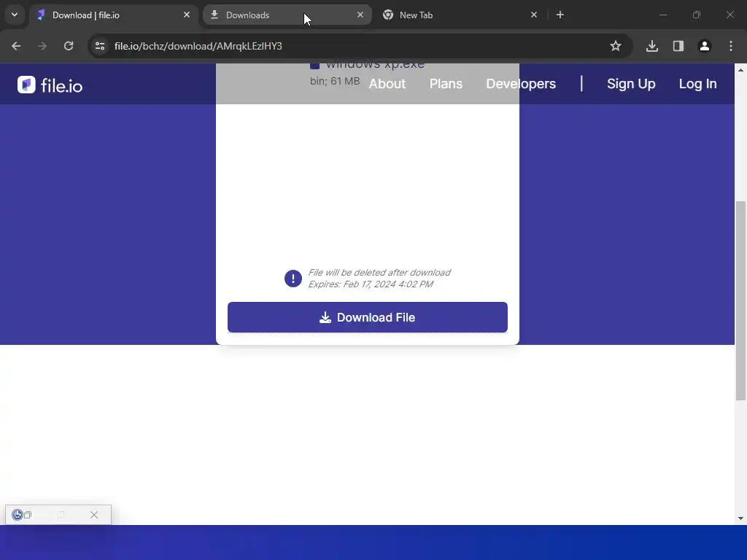This screenshot has height=560, width=747.
Task: Open the browser downloads icon
Action: pos(652,46)
